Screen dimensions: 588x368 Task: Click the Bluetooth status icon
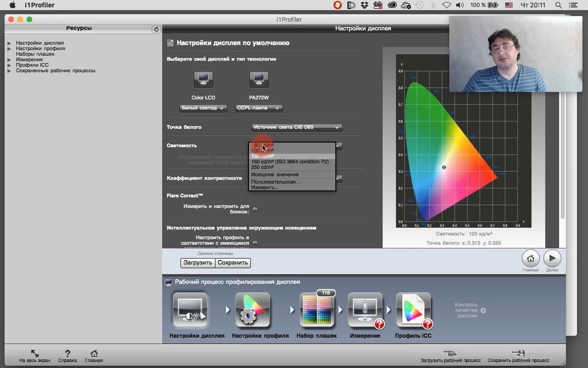tap(433, 5)
